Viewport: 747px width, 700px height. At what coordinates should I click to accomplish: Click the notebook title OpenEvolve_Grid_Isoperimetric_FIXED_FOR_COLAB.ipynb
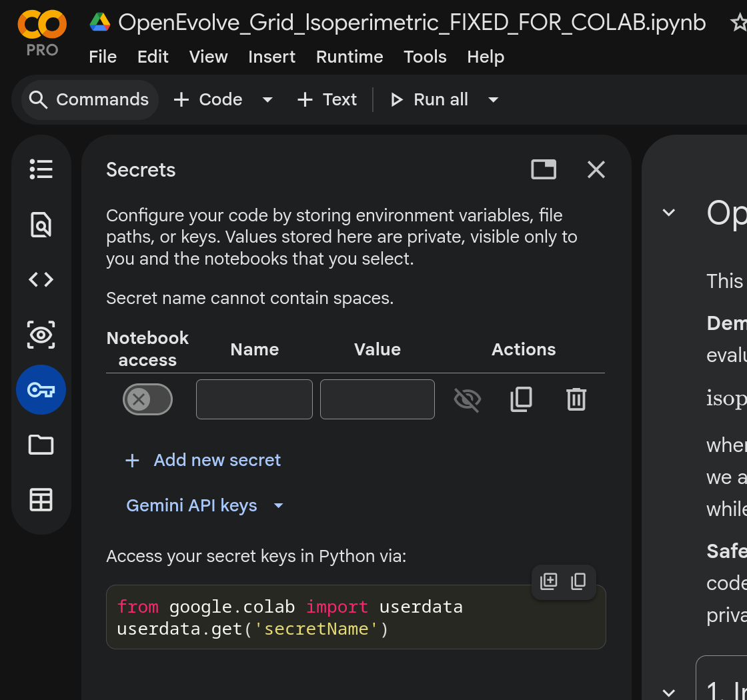point(412,23)
